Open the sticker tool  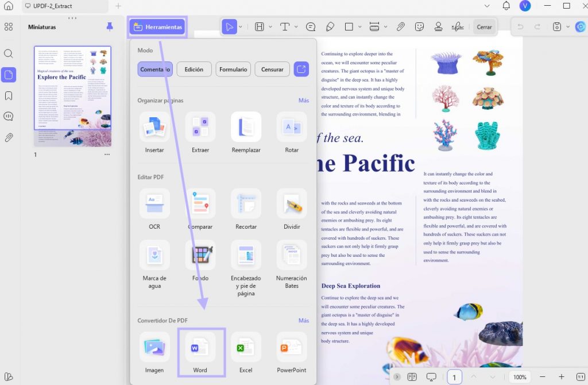pyautogui.click(x=419, y=27)
